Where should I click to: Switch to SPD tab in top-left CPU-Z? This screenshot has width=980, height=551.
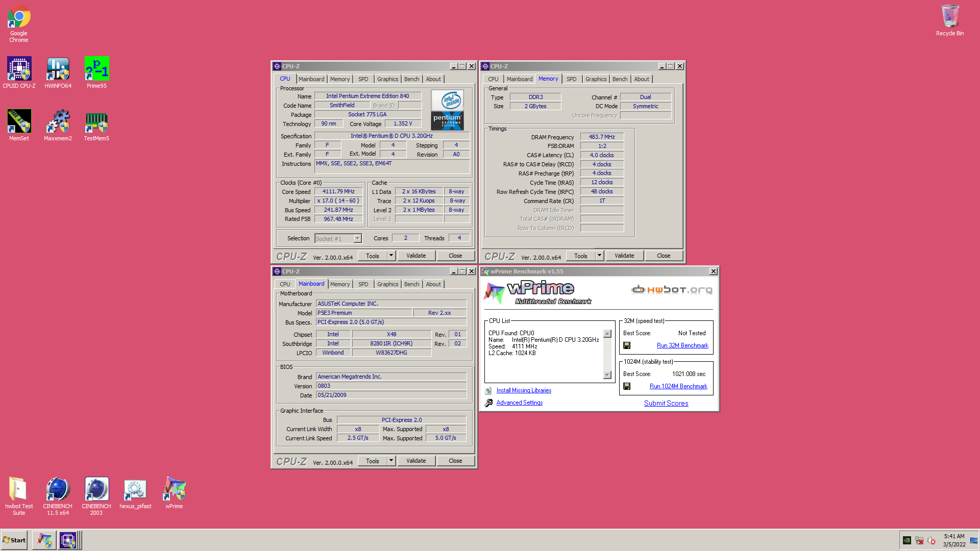(363, 79)
